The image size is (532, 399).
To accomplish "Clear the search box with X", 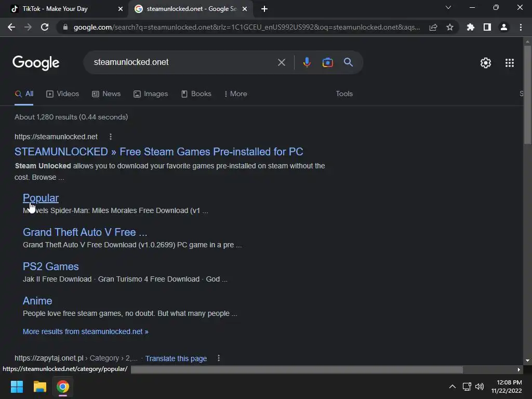I will [281, 62].
